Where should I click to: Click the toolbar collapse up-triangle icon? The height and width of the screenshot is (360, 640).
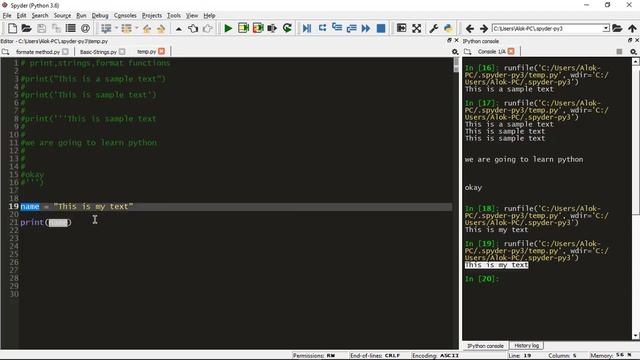tap(178, 29)
